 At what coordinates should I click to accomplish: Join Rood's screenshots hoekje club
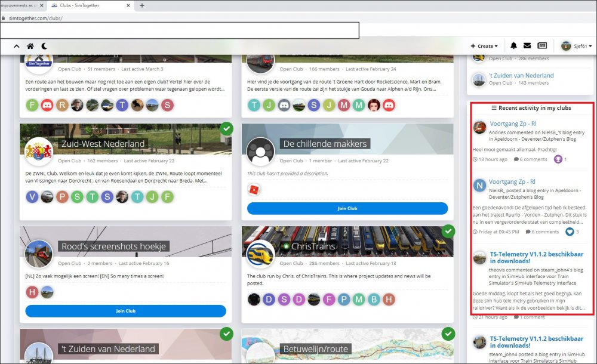click(x=125, y=311)
